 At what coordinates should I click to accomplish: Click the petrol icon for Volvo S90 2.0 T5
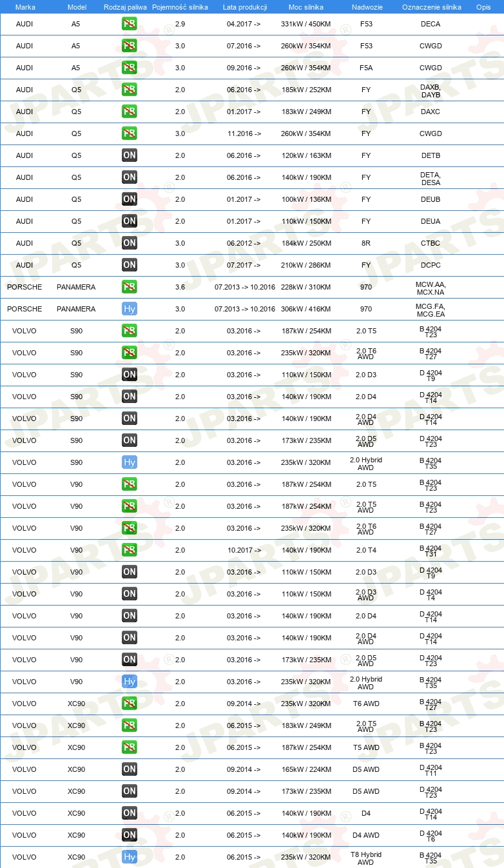130,331
